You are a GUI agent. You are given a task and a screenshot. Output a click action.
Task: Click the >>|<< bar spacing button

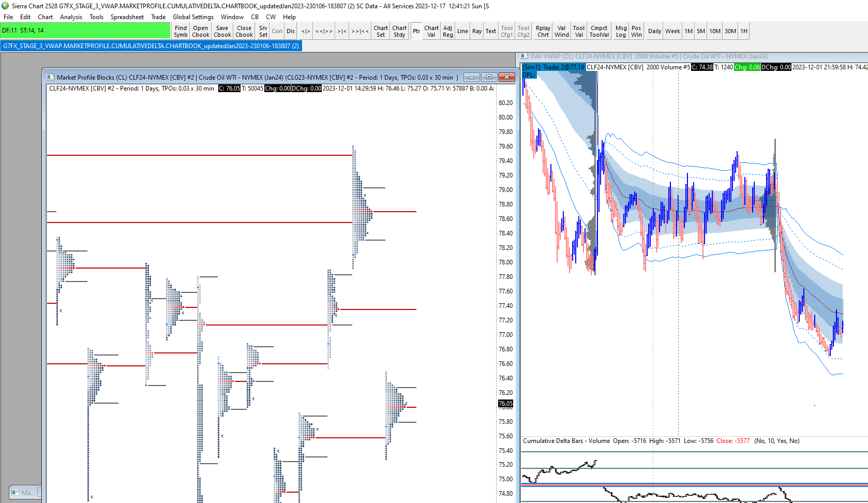(360, 32)
